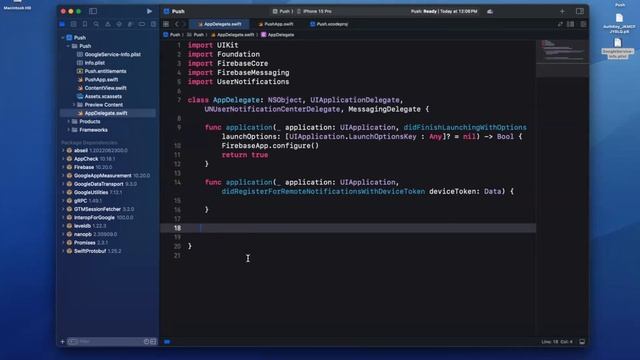Select the Project navigator icon

tap(62, 24)
